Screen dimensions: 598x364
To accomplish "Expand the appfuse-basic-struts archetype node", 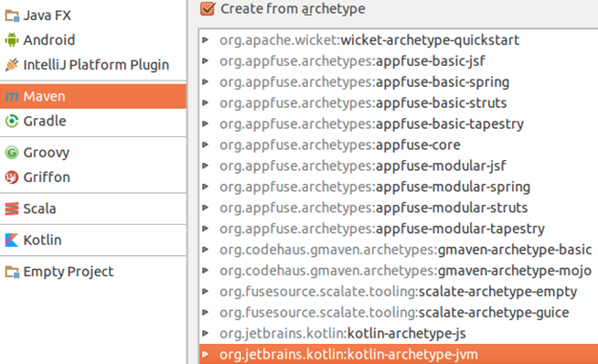I will (x=205, y=103).
